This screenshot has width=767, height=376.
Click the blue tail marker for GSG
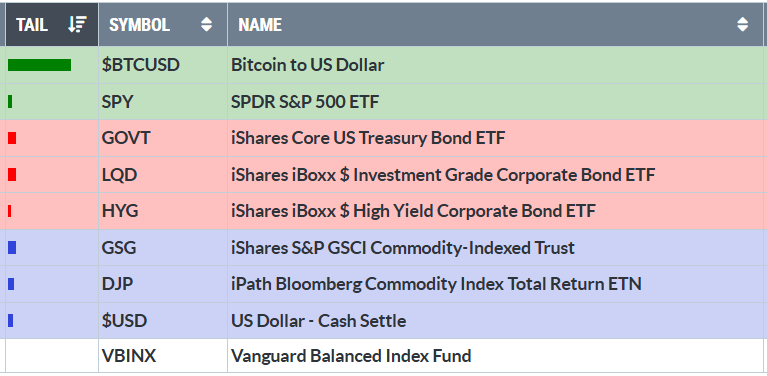12,248
